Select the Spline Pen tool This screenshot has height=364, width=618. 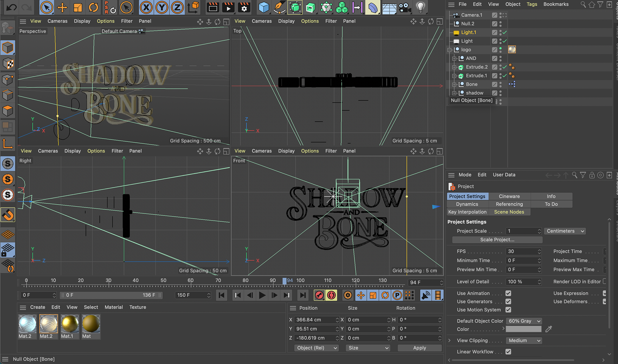[279, 7]
